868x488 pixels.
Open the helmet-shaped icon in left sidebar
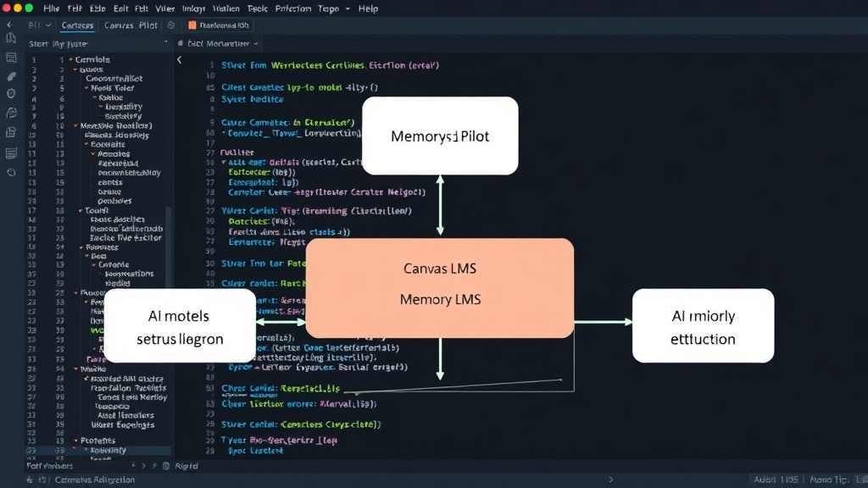(11, 113)
